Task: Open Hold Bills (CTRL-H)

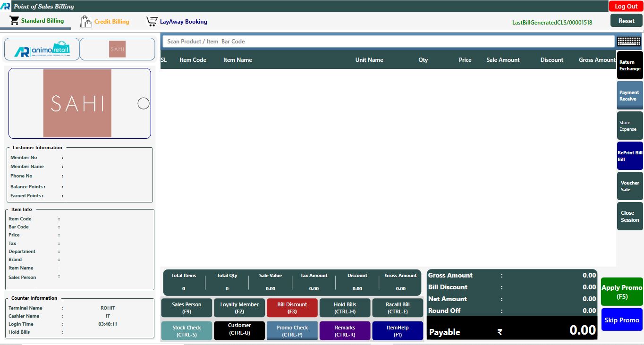Action: point(345,308)
